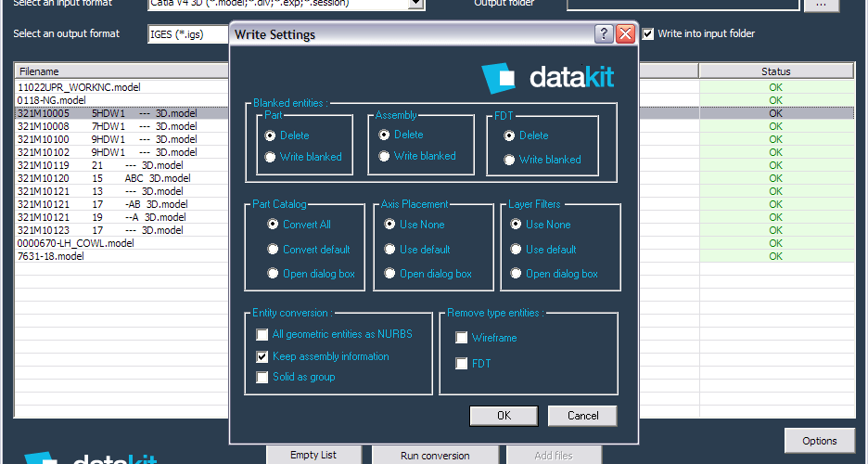
Task: Choose Convert default in Part Catalog
Action: tap(274, 250)
